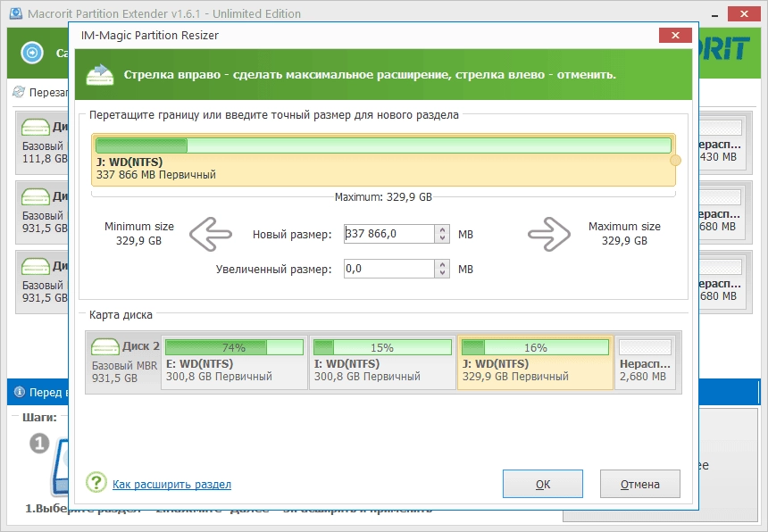Screen dimensions: 768x532
Task: Click the 'Базовый MBR 931,5 GB' disk label
Action: tap(125, 372)
